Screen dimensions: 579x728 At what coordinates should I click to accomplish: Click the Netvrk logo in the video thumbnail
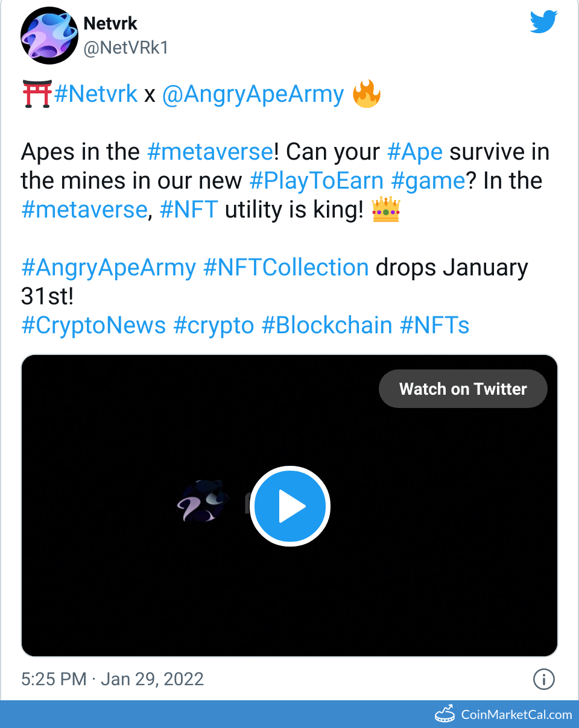click(203, 501)
